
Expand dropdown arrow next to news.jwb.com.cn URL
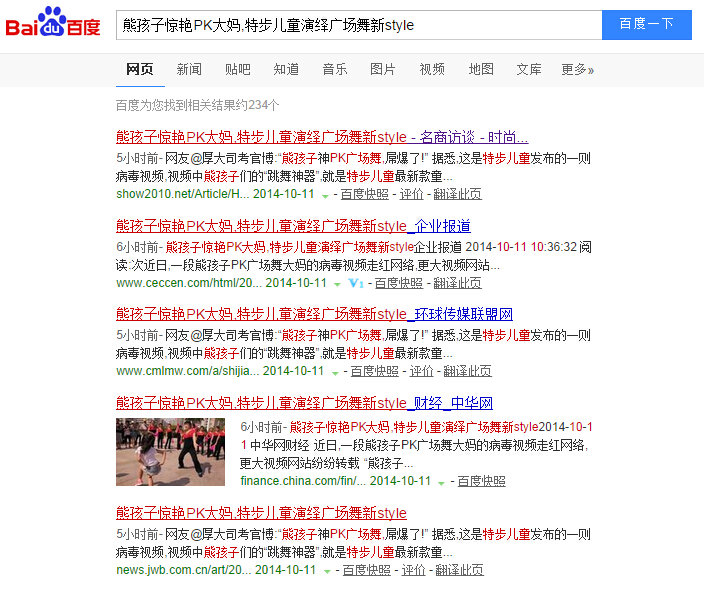point(327,571)
